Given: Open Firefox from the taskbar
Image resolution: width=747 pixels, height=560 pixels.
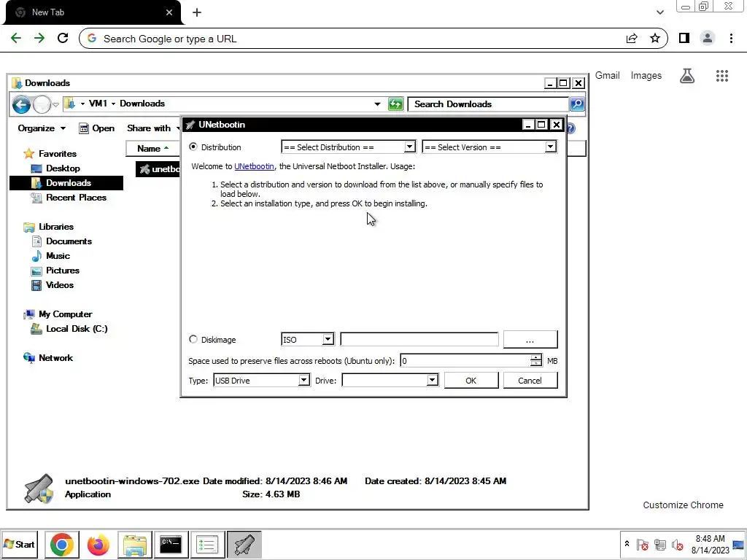Looking at the screenshot, I should (x=98, y=544).
